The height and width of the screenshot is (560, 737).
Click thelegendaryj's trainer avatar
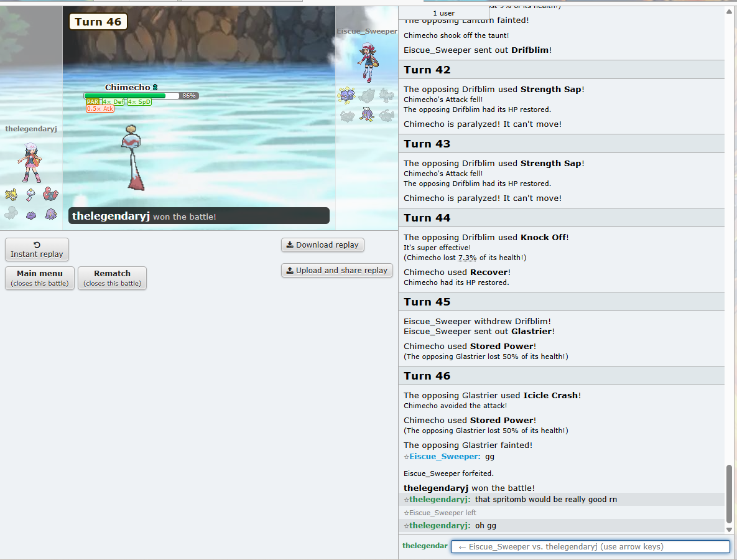click(x=30, y=162)
